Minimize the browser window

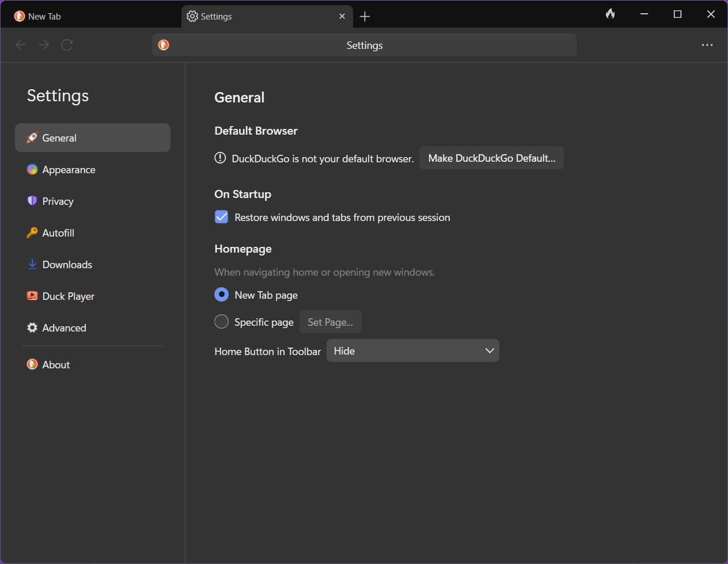coord(644,14)
